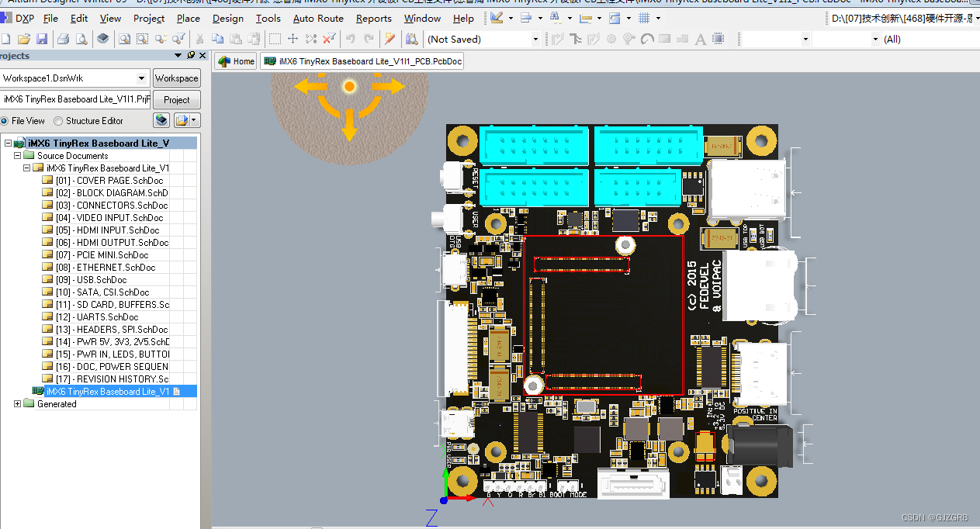Open the Workspace1.DsnWrk dropdown
The width and height of the screenshot is (980, 529).
coord(142,78)
